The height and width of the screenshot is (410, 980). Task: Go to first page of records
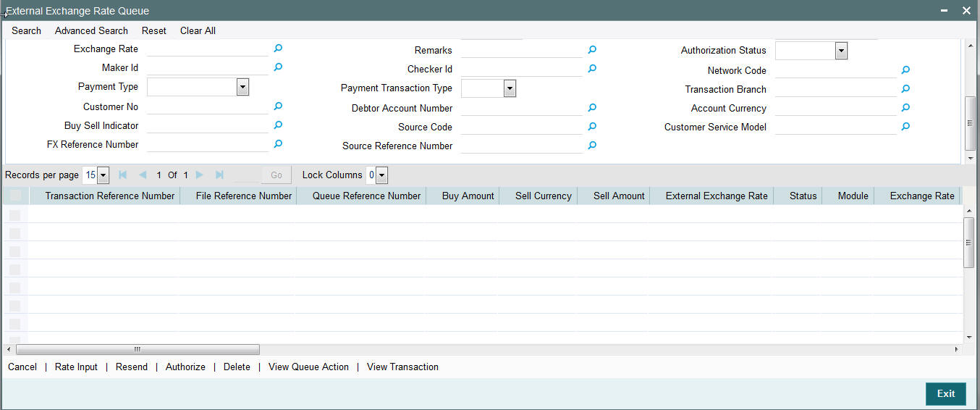click(122, 175)
